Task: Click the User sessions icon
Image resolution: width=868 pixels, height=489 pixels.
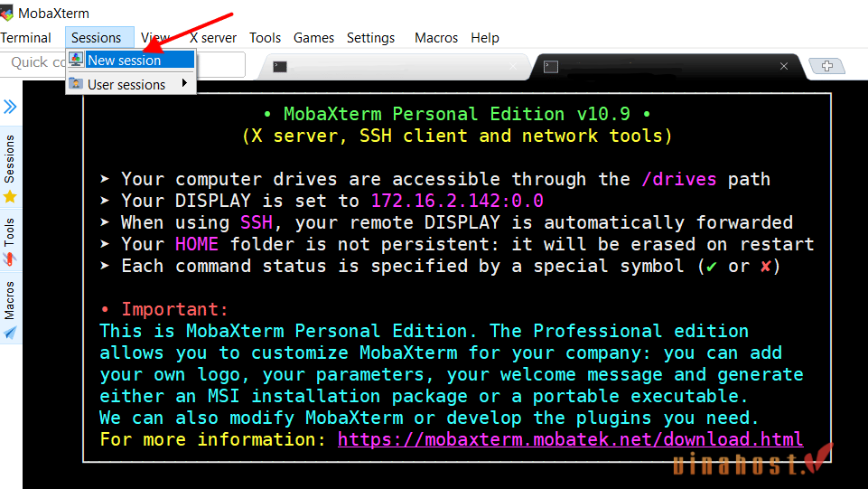Action: coord(76,84)
